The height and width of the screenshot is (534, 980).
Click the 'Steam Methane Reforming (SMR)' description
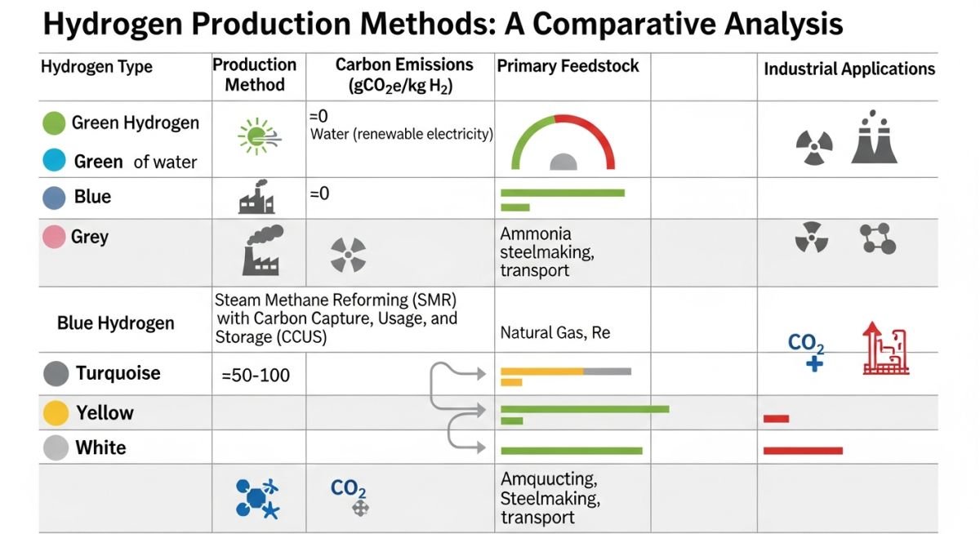click(x=336, y=318)
